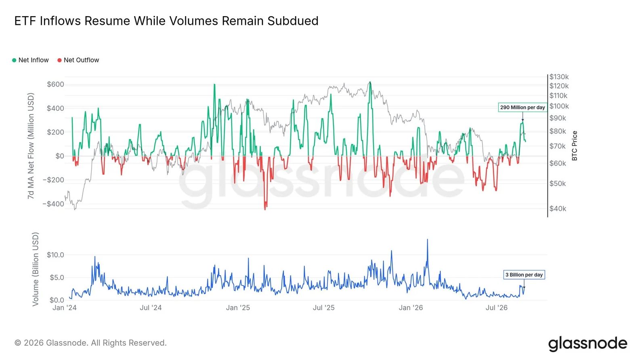This screenshot has width=644, height=361.
Task: Click the 3 Billion per day annotation
Action: click(x=524, y=275)
